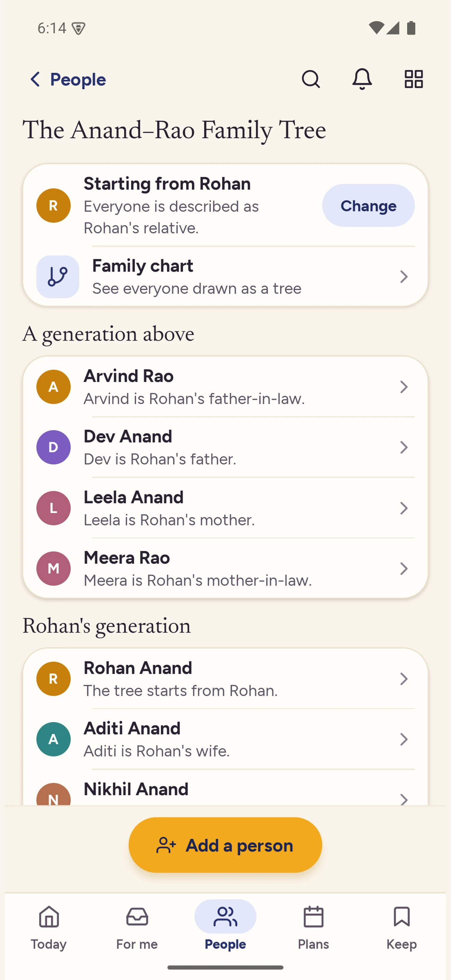Tap Dev Anand's purple D avatar
This screenshot has width=451, height=980.
point(53,447)
